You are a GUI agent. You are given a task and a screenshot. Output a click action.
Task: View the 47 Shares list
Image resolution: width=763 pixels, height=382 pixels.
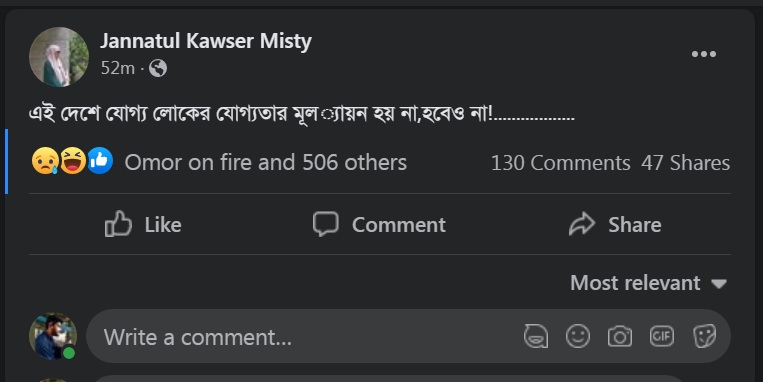685,163
